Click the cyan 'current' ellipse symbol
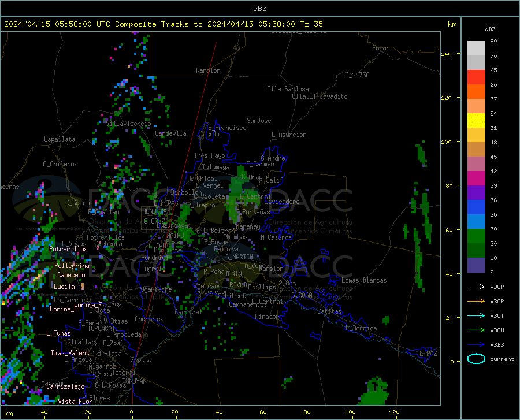This screenshot has width=520, height=420. point(476,359)
